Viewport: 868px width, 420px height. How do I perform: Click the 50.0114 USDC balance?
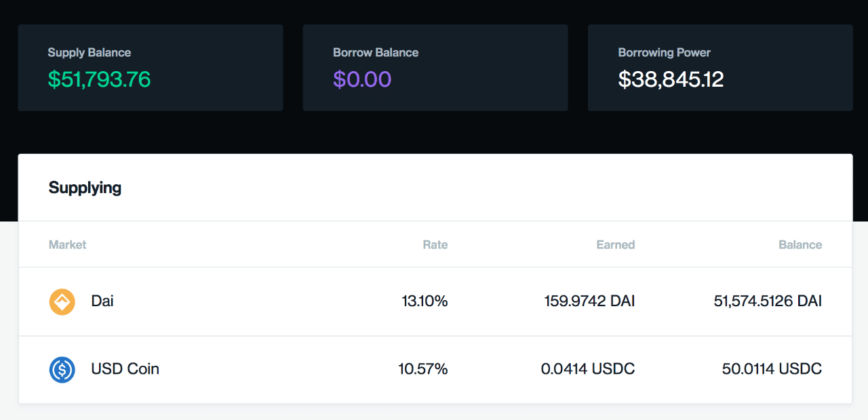(x=772, y=369)
